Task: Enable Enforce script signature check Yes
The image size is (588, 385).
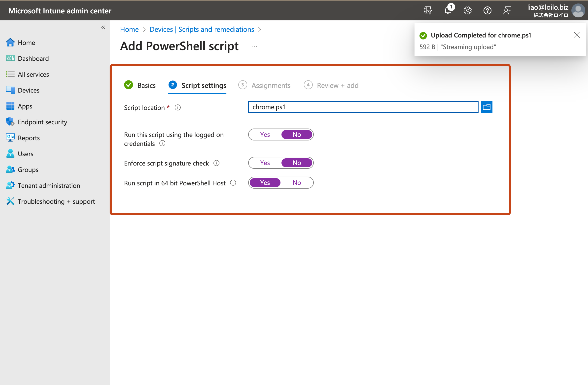Action: [x=265, y=163]
